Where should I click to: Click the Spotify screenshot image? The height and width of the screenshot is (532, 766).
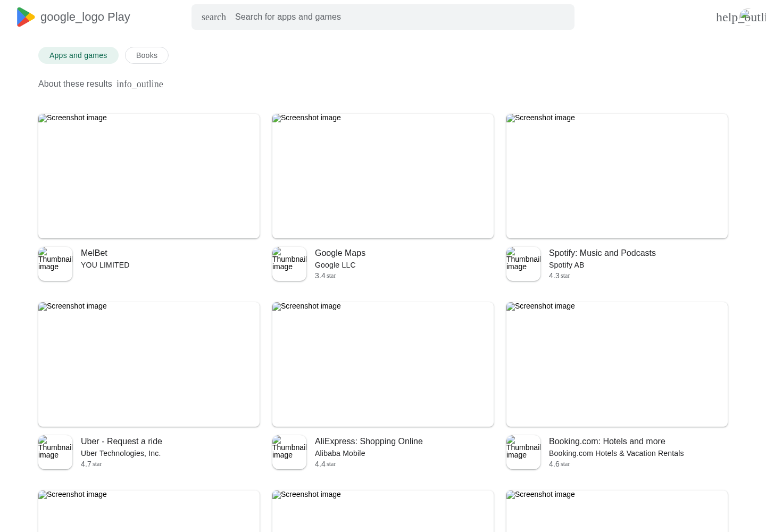point(617,176)
